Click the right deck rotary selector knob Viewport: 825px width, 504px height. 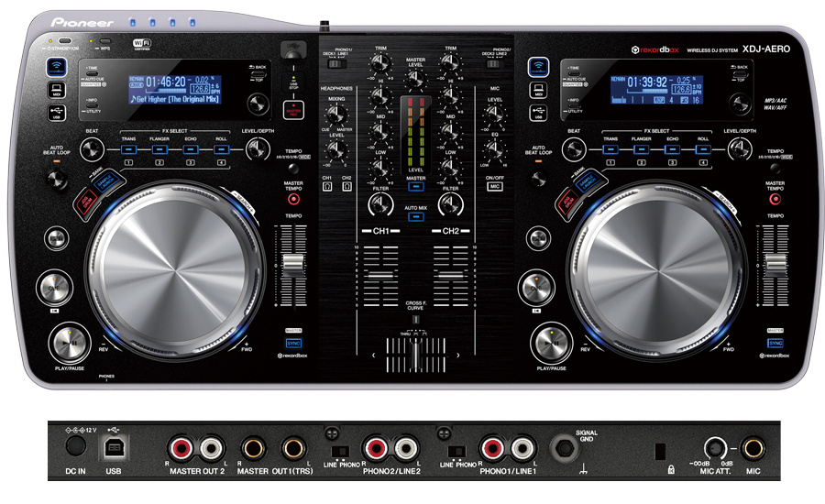740,104
